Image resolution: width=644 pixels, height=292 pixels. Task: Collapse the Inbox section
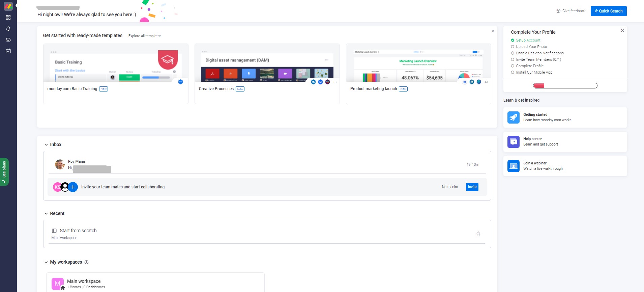46,145
